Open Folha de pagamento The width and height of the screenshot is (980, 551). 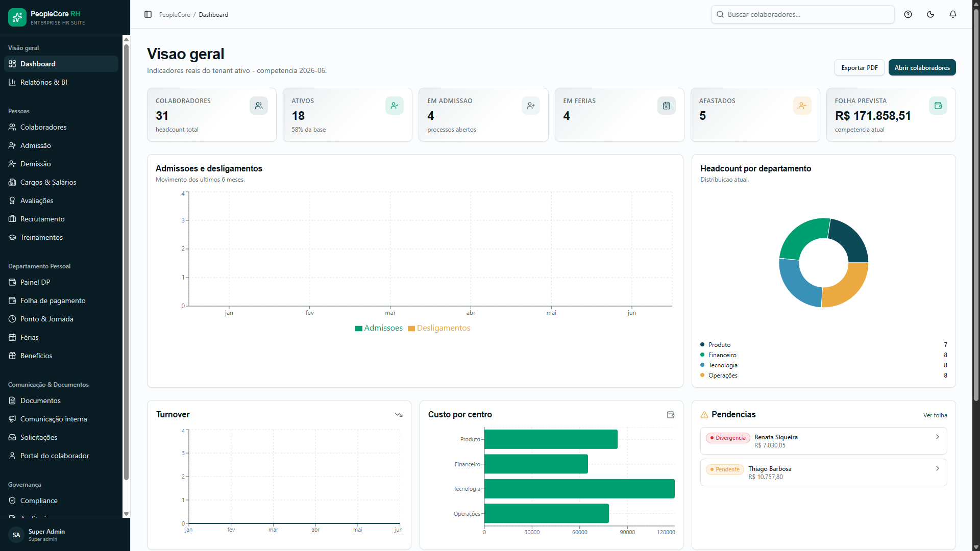[61, 300]
